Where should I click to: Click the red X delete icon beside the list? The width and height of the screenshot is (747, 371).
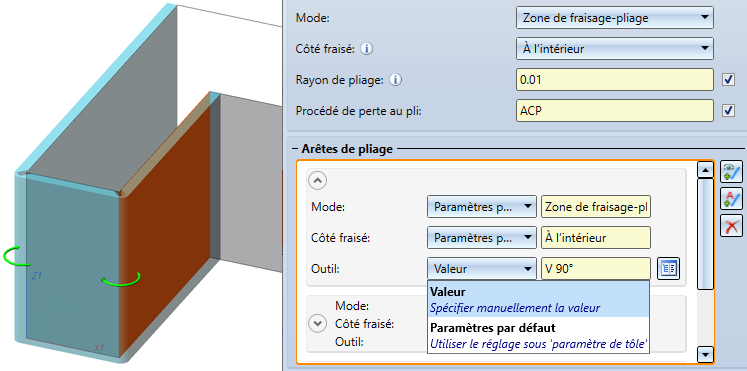(x=731, y=225)
